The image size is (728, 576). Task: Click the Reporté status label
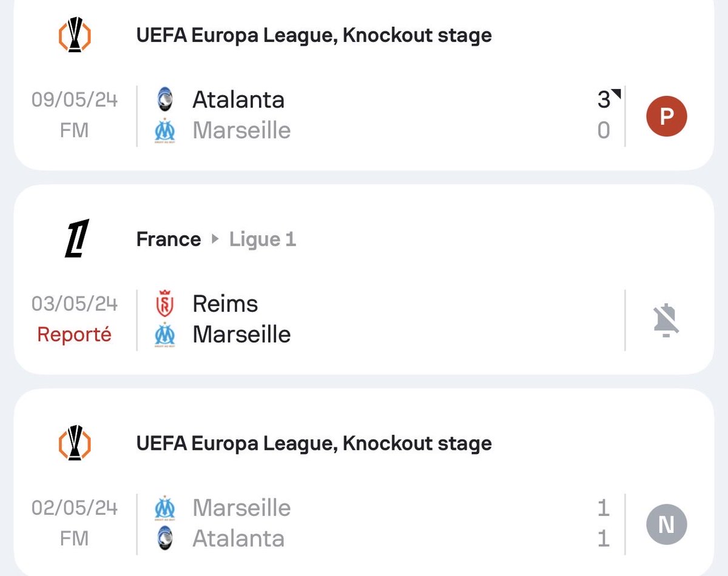click(74, 335)
